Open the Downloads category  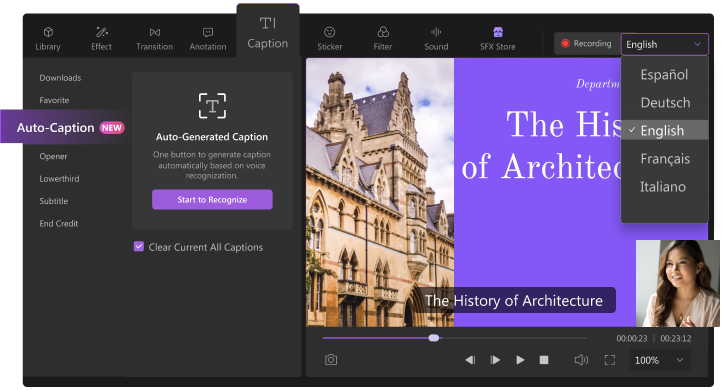tap(60, 78)
